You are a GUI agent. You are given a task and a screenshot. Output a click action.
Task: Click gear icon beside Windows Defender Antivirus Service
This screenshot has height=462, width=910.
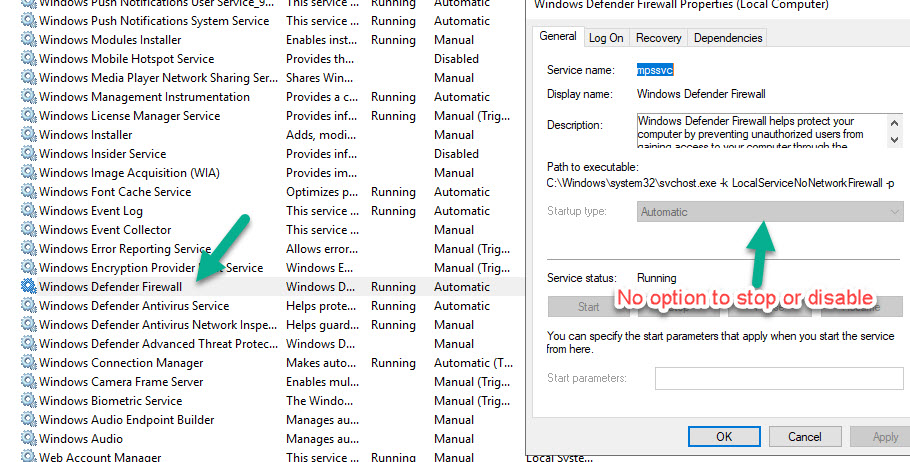(28, 305)
